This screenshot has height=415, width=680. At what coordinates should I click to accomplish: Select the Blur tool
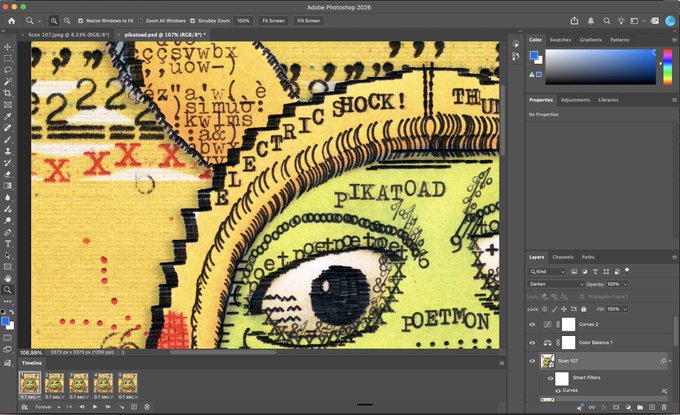pyautogui.click(x=8, y=197)
